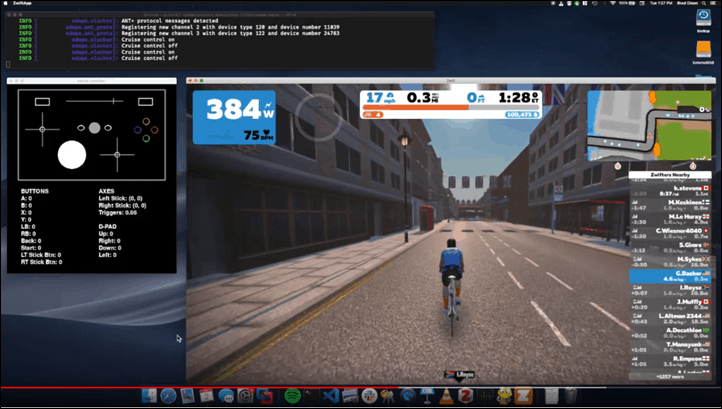Click left rectangle bumper in controller window
The height and width of the screenshot is (409, 722).
[x=42, y=101]
